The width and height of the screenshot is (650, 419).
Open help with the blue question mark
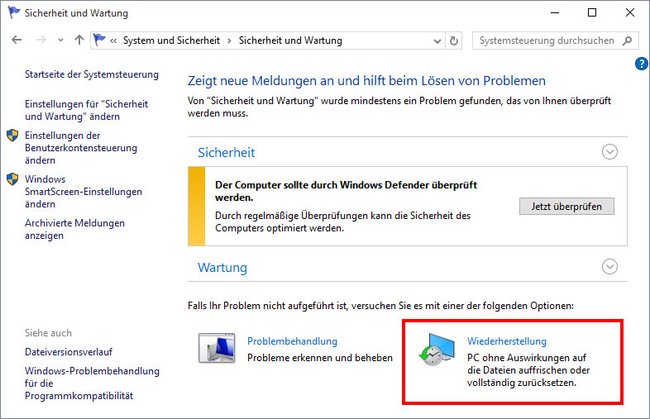coord(641,63)
